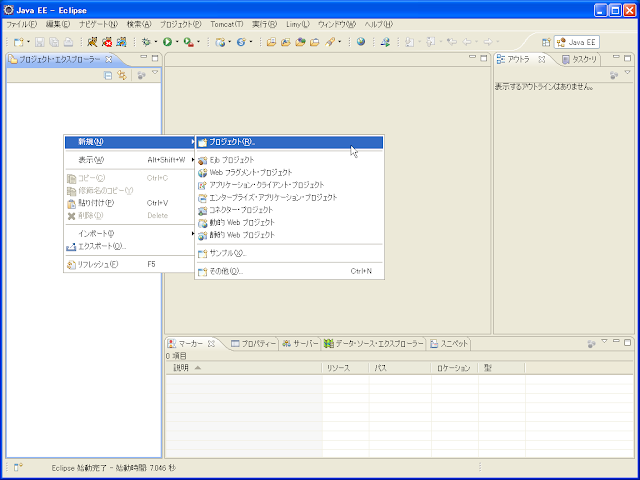Click the person with green arrow icon
This screenshot has height=480, width=640.
pos(385,42)
